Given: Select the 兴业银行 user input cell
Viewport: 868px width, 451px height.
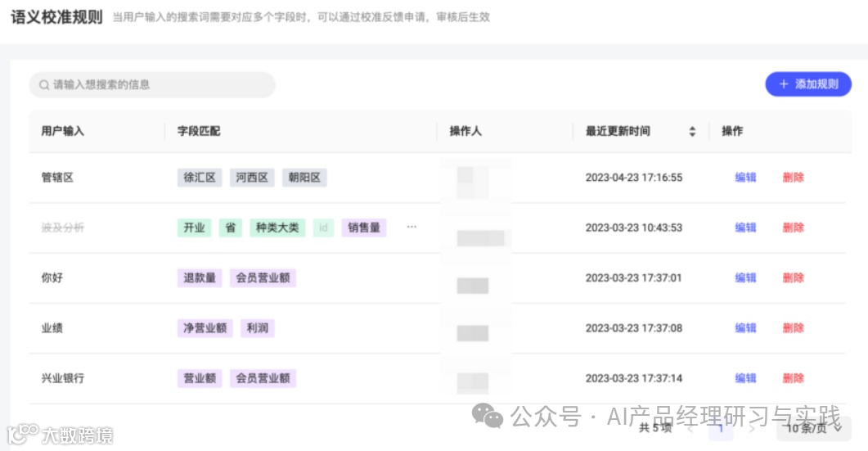Looking at the screenshot, I should click(62, 378).
